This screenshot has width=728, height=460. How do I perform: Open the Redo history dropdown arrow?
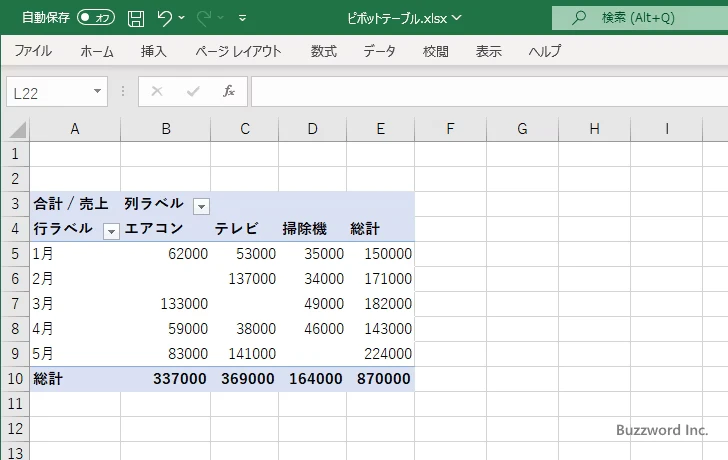[x=221, y=18]
